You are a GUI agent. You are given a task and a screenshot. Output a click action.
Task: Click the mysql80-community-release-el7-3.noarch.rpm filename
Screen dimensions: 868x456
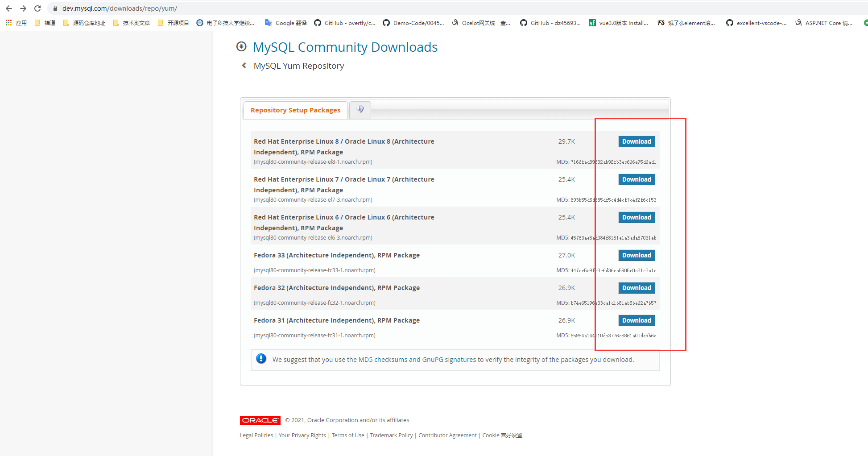pyautogui.click(x=313, y=200)
